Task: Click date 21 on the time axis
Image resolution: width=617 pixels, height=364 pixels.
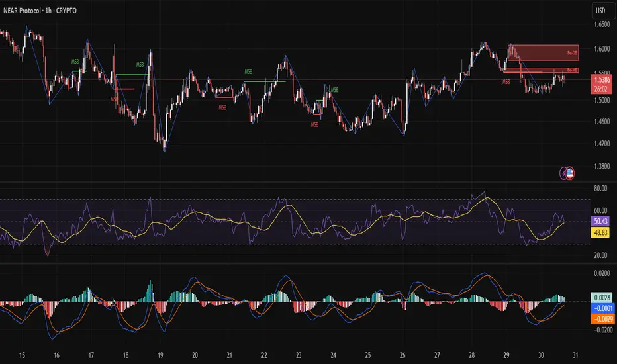Action: pyautogui.click(x=230, y=355)
